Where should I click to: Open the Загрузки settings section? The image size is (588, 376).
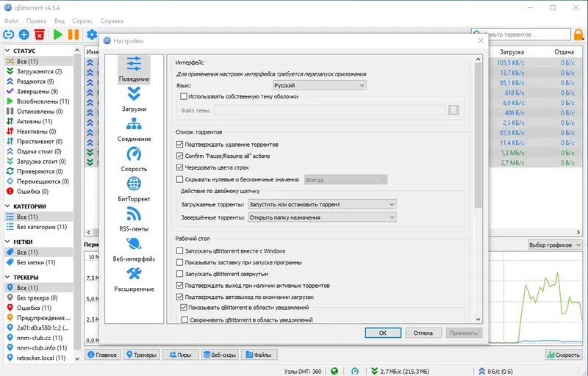pos(134,100)
